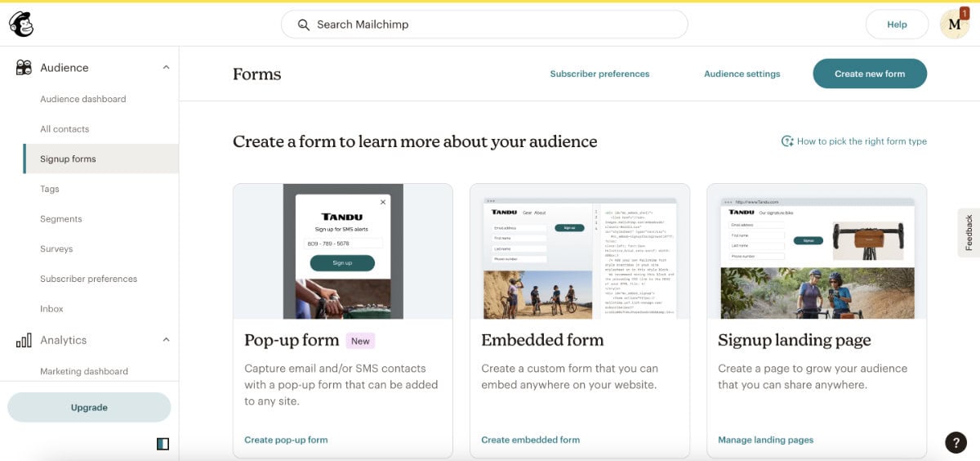Click the Help button
The width and height of the screenshot is (980, 461).
pos(897,25)
